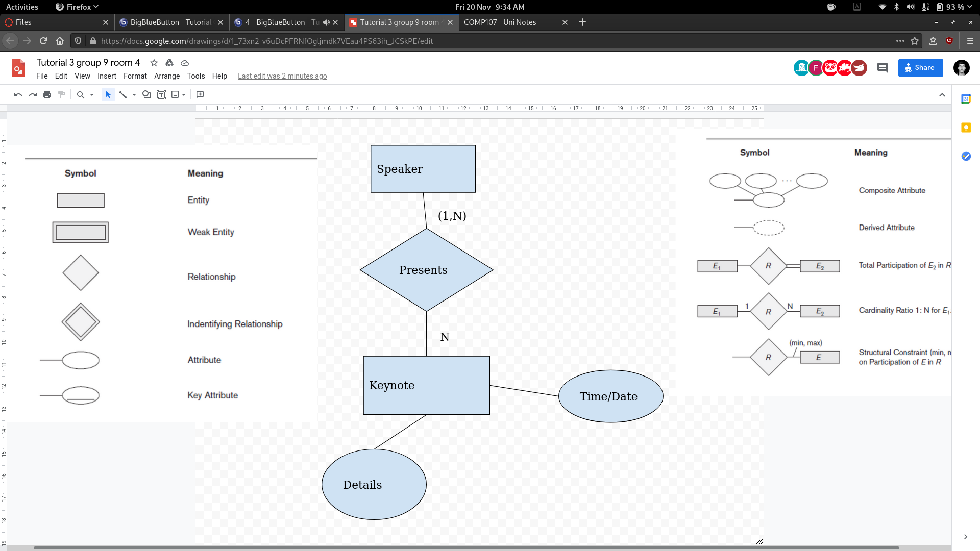This screenshot has width=980, height=551.
Task: Expand the image insert dropdown arrow
Action: pos(184,95)
